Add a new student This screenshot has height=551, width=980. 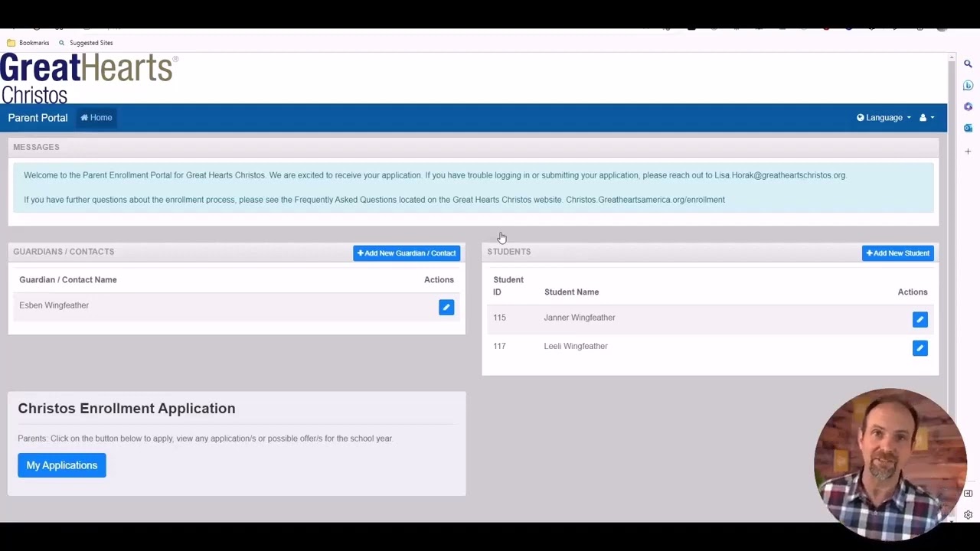click(x=898, y=253)
